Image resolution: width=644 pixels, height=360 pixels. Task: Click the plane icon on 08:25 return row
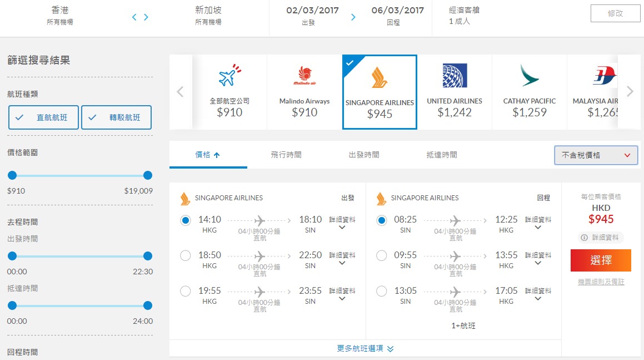coord(455,220)
